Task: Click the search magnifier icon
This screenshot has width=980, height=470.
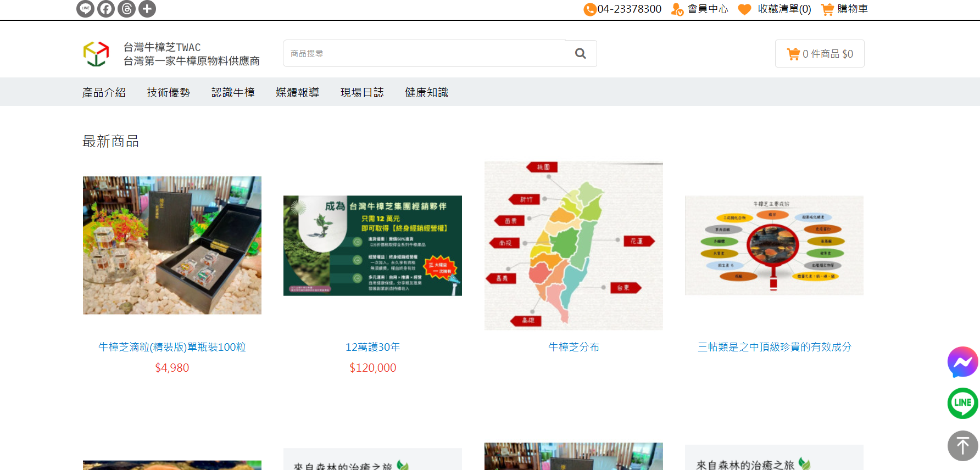Action: point(580,54)
